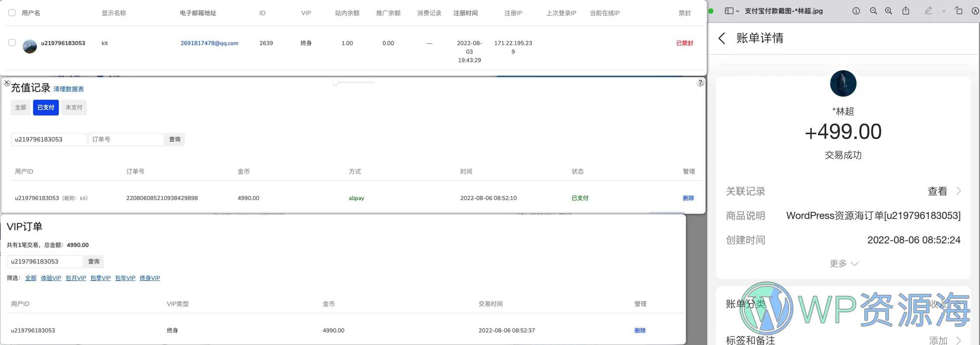Open Preview sidebar view toggle icon
The height and width of the screenshot is (345, 980).
[729, 11]
